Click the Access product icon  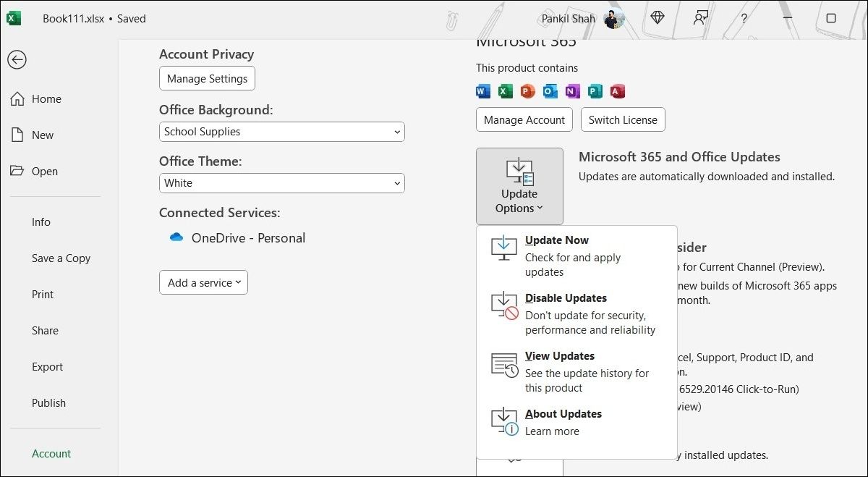[x=616, y=91]
